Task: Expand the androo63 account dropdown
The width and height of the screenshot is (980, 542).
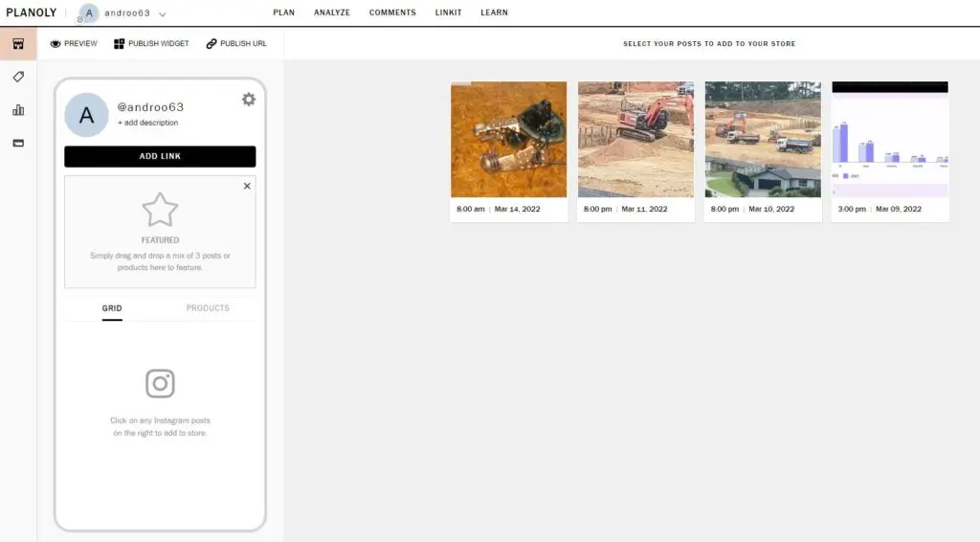Action: coord(163,14)
